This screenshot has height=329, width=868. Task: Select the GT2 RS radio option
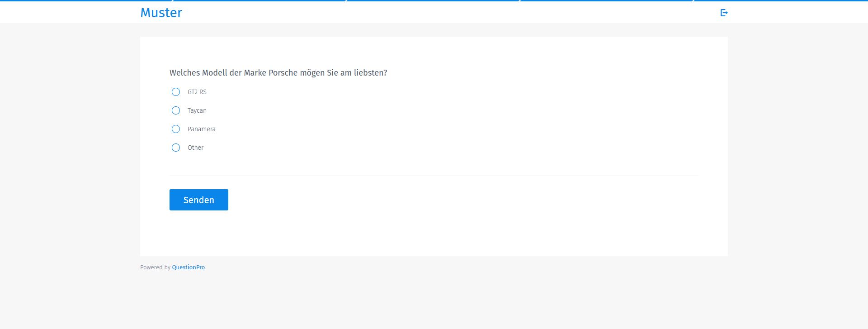[x=176, y=92]
